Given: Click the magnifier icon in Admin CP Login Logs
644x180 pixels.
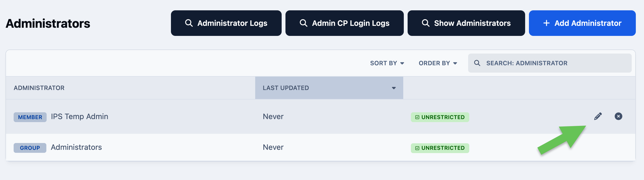Looking at the screenshot, I should 303,23.
